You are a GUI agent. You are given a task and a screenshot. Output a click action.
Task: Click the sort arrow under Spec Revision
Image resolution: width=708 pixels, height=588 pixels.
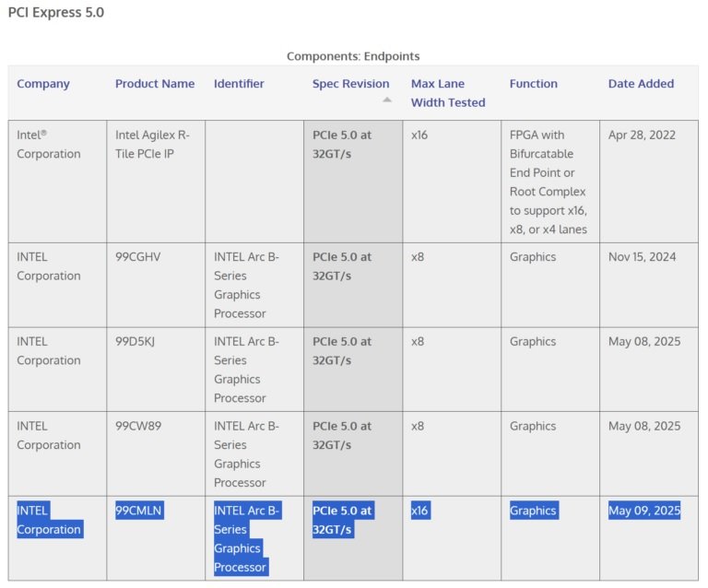(x=387, y=100)
